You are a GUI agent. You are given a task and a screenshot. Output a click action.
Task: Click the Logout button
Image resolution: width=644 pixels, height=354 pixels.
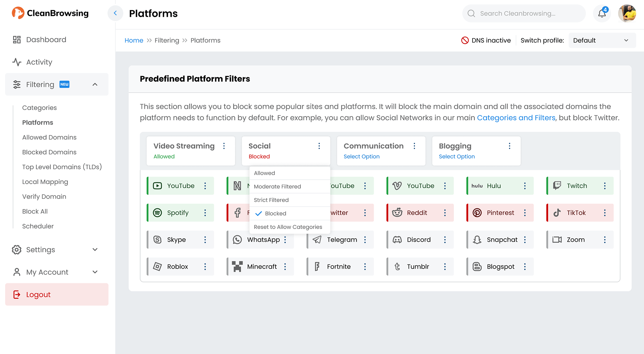click(57, 295)
